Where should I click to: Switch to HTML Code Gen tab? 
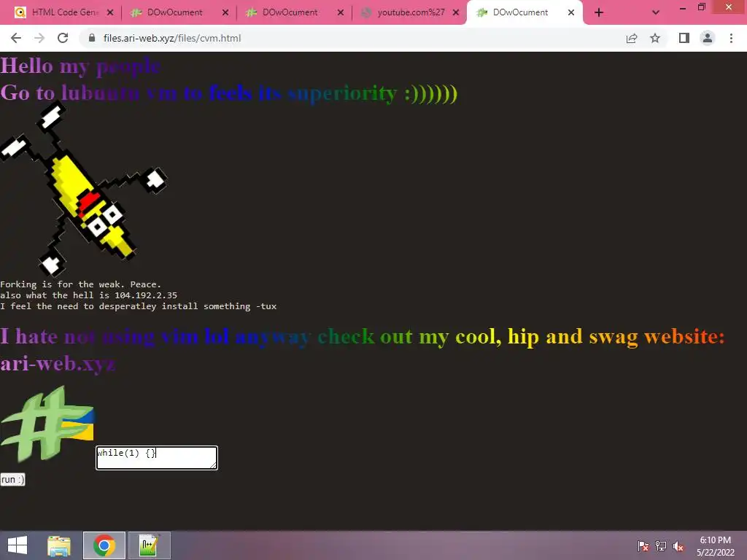coord(64,12)
